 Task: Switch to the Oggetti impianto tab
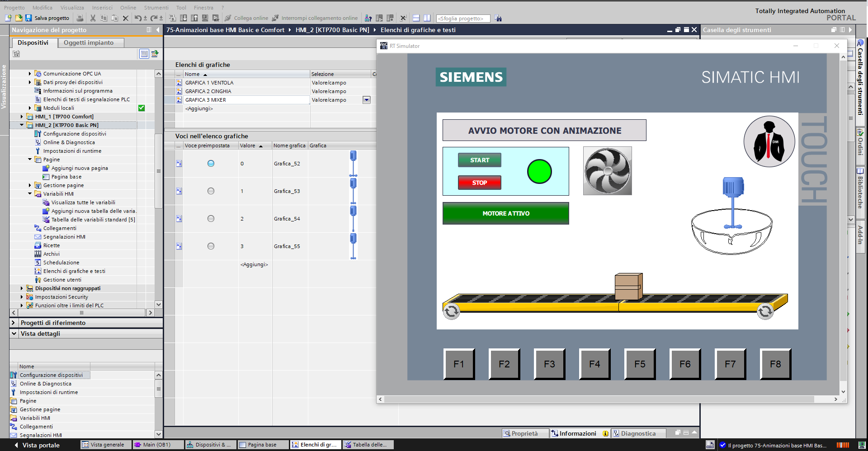(x=89, y=42)
